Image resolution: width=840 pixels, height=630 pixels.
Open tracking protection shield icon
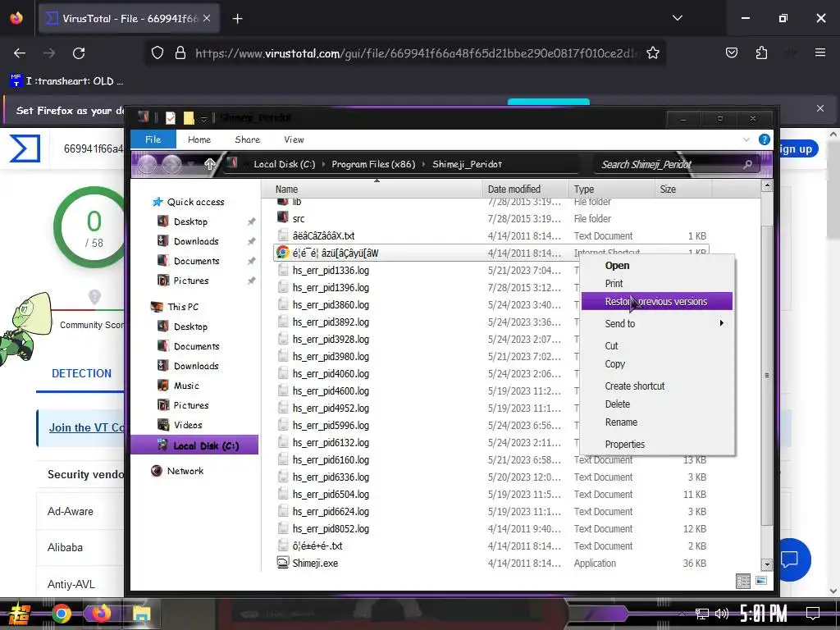click(x=157, y=53)
